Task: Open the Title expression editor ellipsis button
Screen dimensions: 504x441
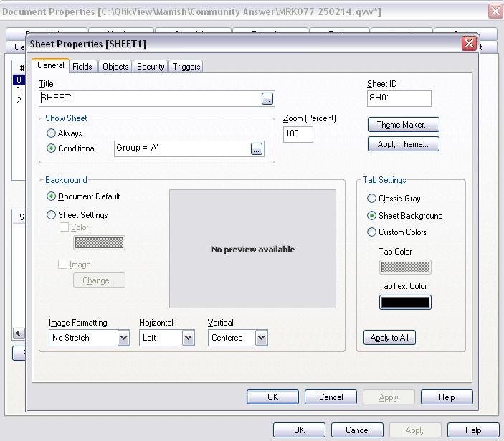Action: pos(267,98)
